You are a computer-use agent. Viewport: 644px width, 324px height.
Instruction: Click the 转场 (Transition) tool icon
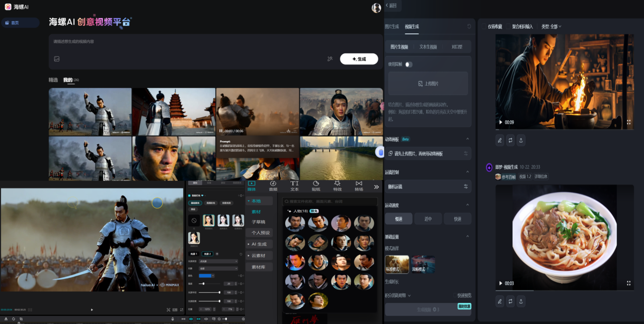(x=359, y=185)
